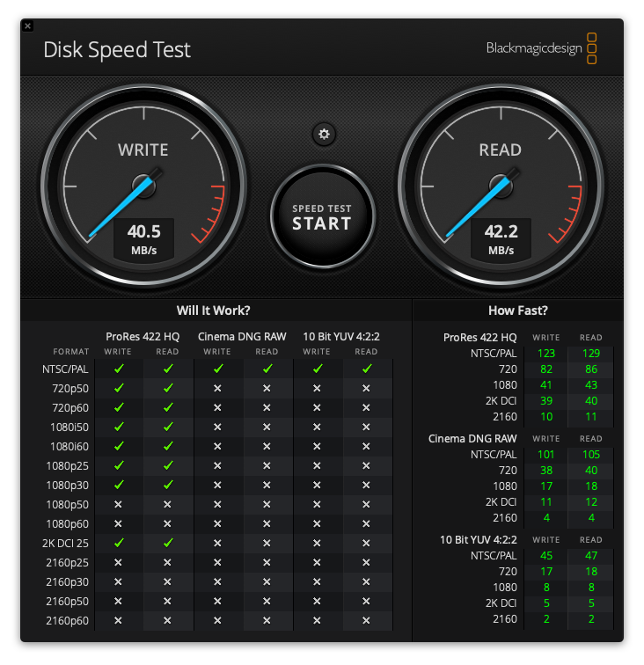Click the ProRes read checkmark for 1080p25
This screenshot has height=665, width=644.
168,465
